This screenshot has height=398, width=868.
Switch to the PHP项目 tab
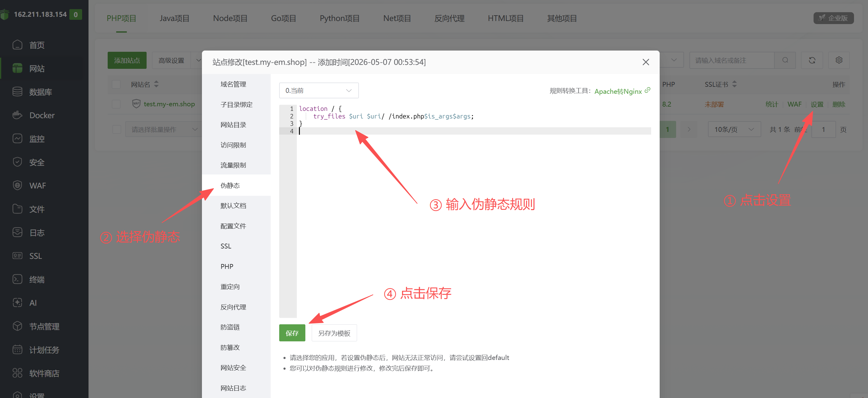(x=121, y=18)
